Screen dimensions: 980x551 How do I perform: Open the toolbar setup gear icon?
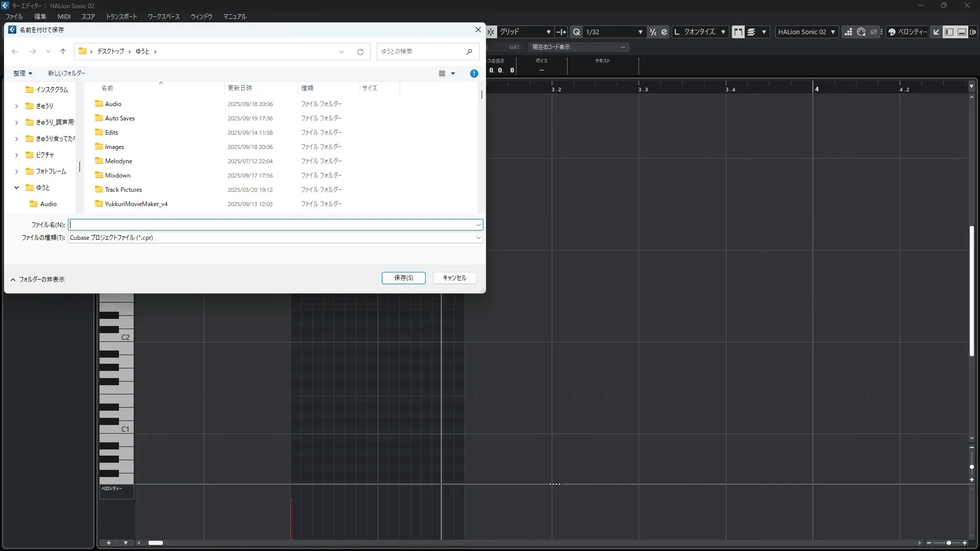click(973, 32)
